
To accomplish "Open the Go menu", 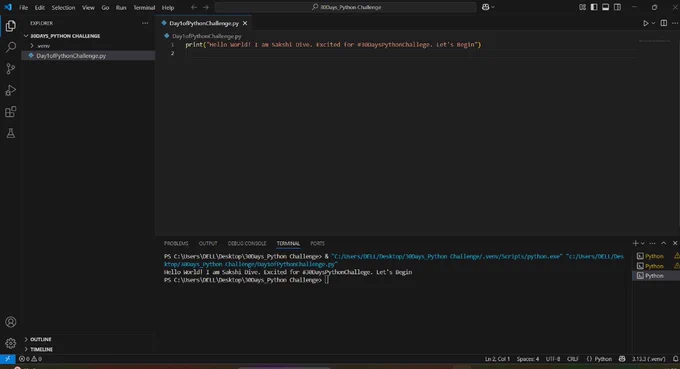I will tap(105, 7).
